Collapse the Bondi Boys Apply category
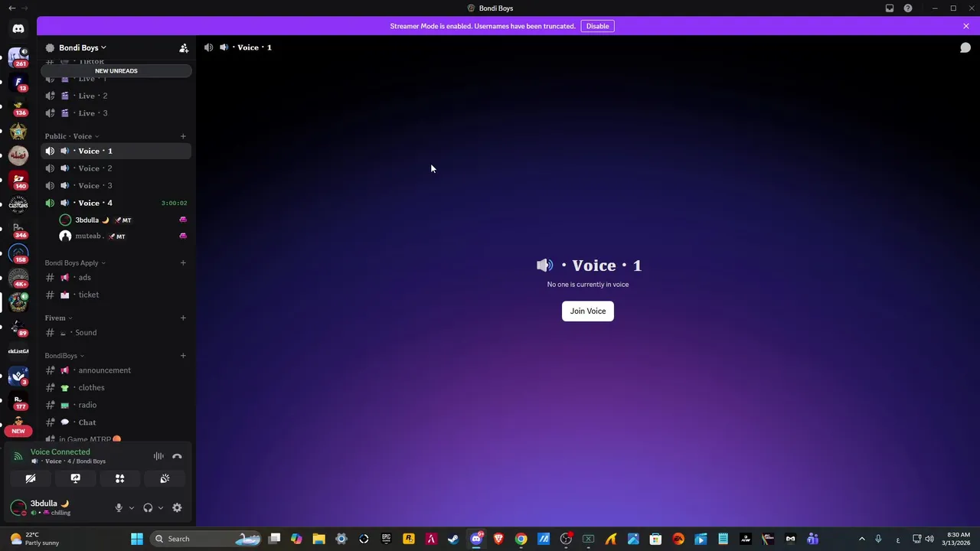Image resolution: width=980 pixels, height=551 pixels. tap(75, 262)
